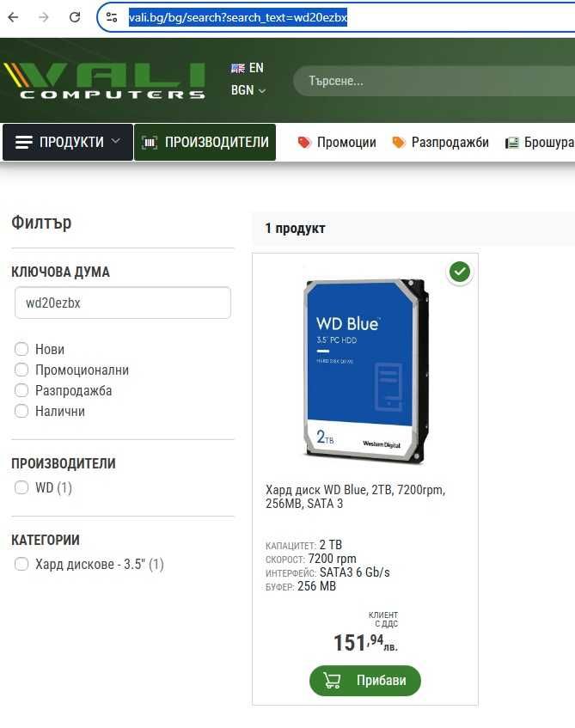Open Хард диск WD Blue 2TB title

coord(355,496)
